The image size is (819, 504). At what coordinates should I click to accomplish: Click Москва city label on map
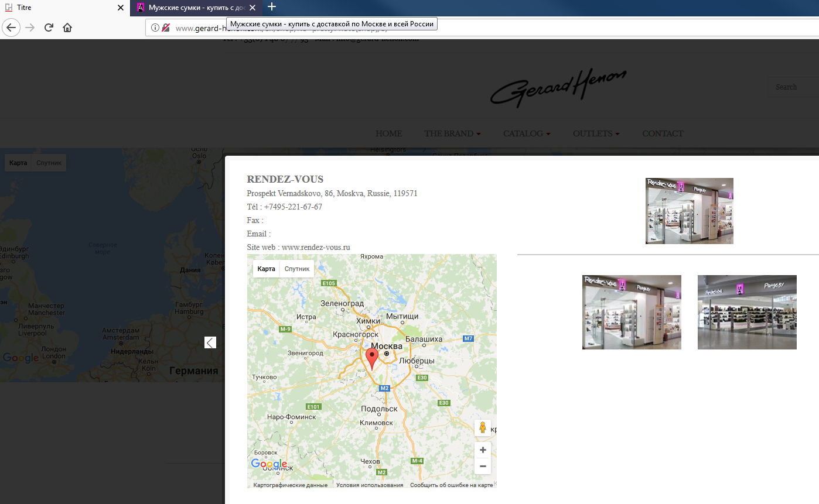(x=387, y=346)
